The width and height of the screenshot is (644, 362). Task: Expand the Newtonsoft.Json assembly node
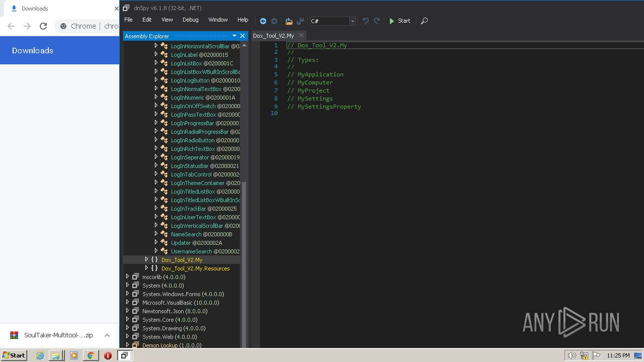click(x=127, y=311)
